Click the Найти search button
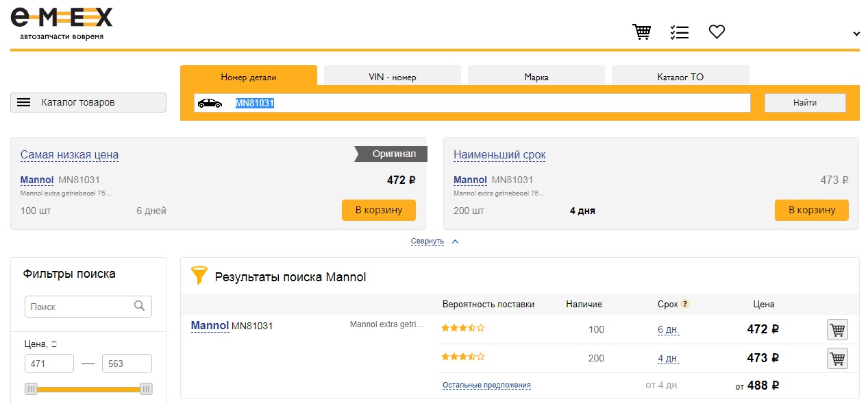Viewport: 868px width, 404px height. [805, 103]
